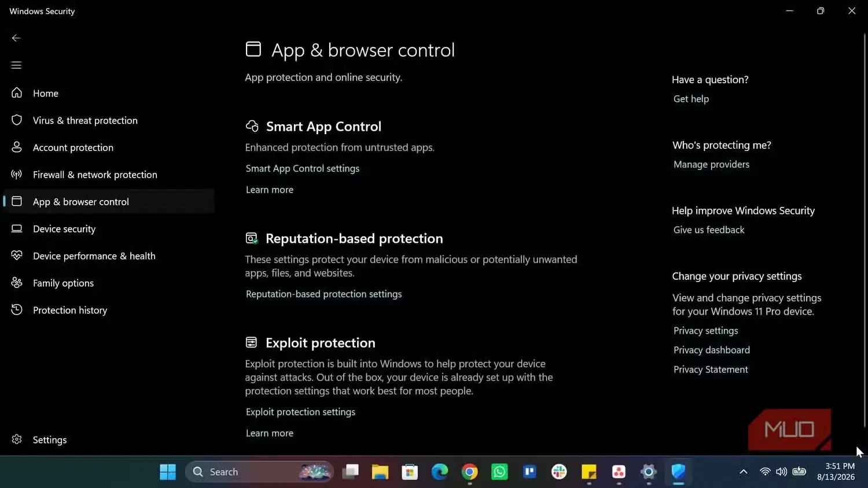Image resolution: width=868 pixels, height=488 pixels.
Task: Click the taskbar Search box
Action: click(260, 472)
